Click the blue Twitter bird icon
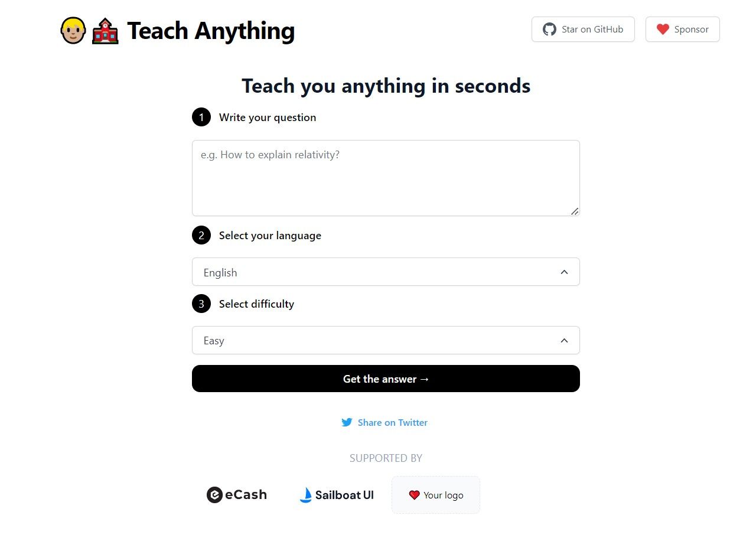Viewport: 756px width, 538px height. pos(347,422)
